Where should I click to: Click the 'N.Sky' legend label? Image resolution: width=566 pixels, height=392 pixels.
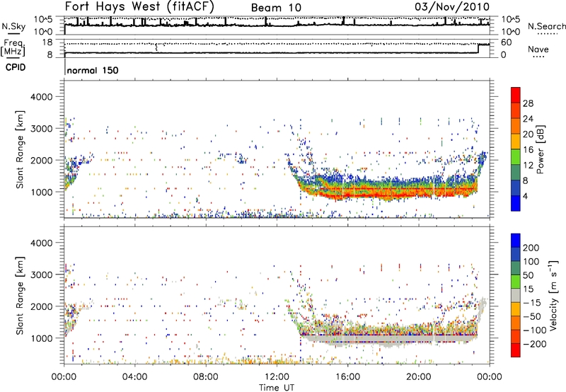tap(13, 26)
